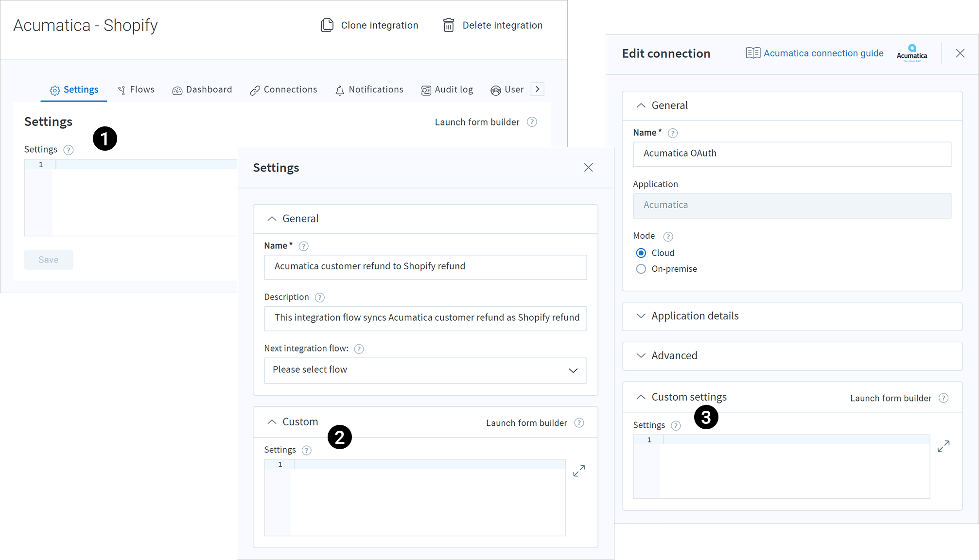Open the User tab

click(507, 90)
